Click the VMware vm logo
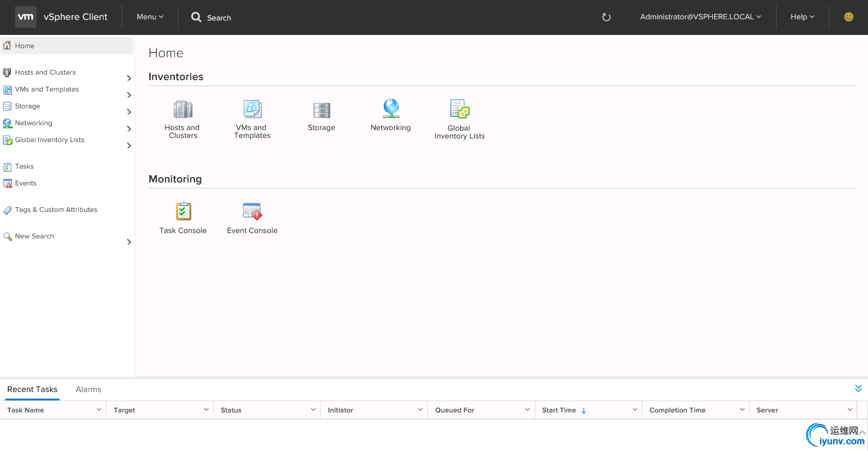The height and width of the screenshot is (451, 868). (x=25, y=17)
